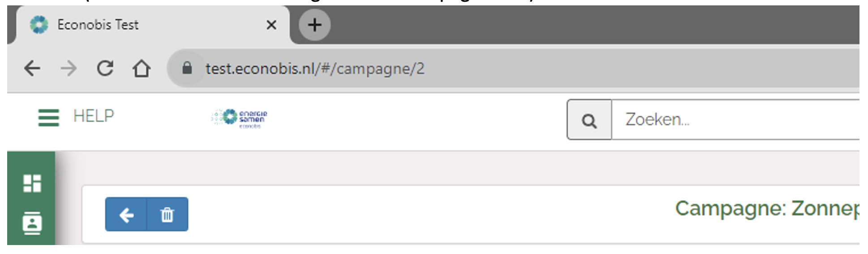This screenshot has height=254, width=868.
Task: Delete campaign with the trash button
Action: pos(167,215)
